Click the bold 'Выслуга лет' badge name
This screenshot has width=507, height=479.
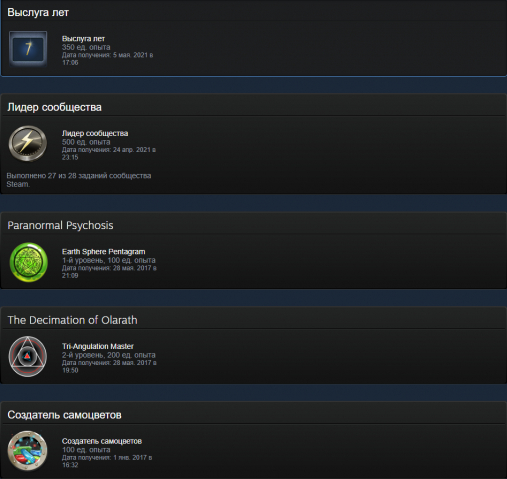point(83,39)
